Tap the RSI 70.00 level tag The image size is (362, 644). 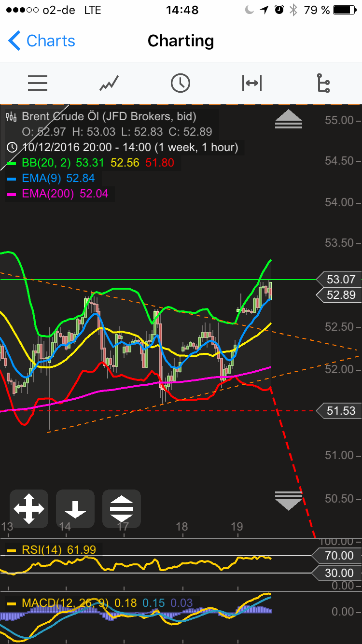coord(336,556)
